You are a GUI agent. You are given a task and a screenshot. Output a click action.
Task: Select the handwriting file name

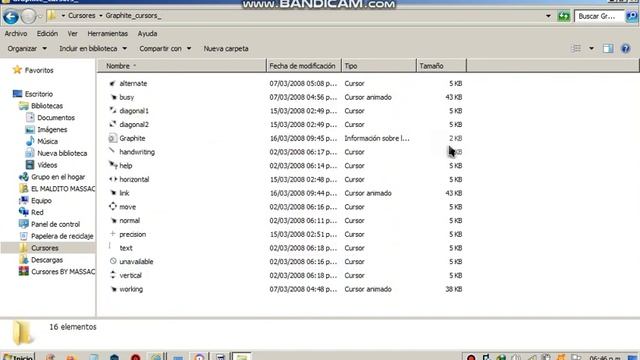[x=137, y=152]
